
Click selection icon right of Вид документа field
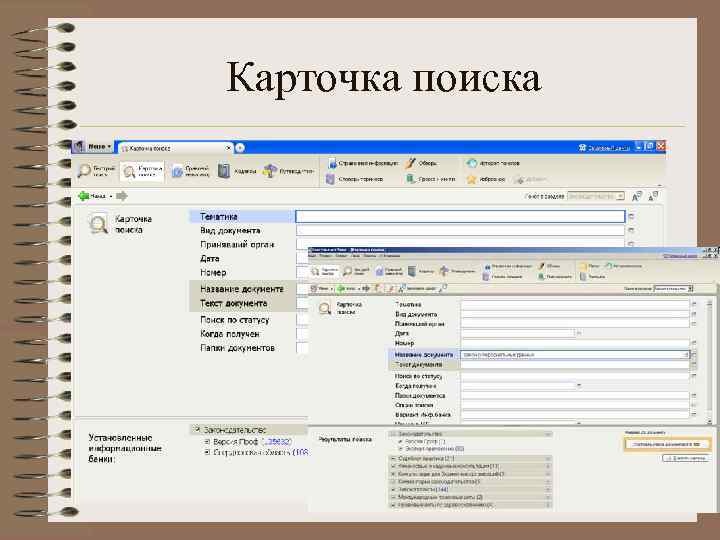(x=631, y=230)
